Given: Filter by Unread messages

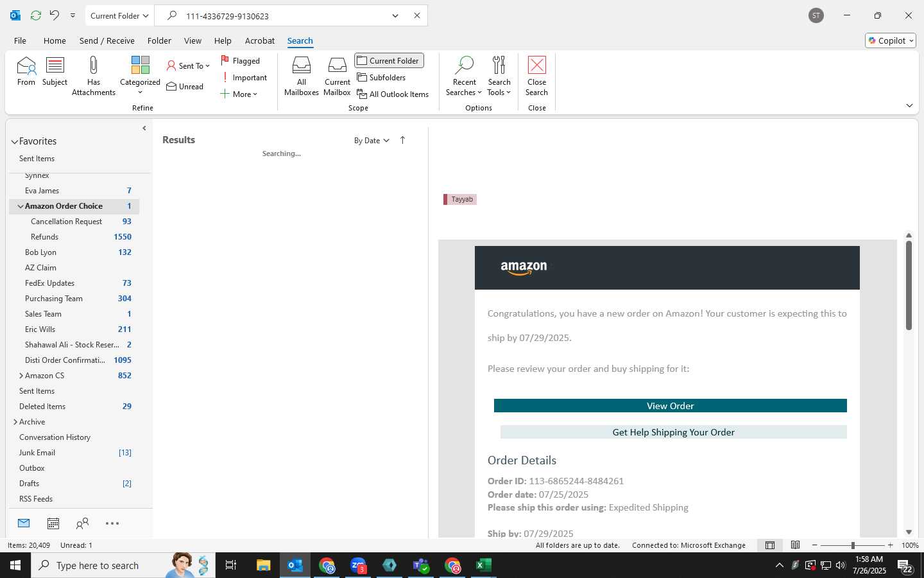Looking at the screenshot, I should click(x=185, y=87).
